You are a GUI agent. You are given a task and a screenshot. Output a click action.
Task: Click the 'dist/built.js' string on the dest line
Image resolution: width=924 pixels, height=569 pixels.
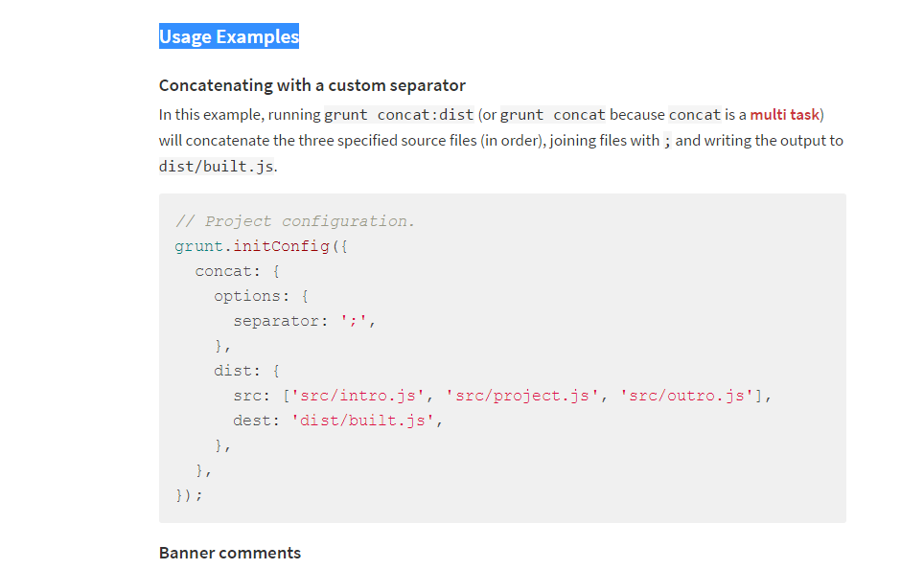(364, 421)
